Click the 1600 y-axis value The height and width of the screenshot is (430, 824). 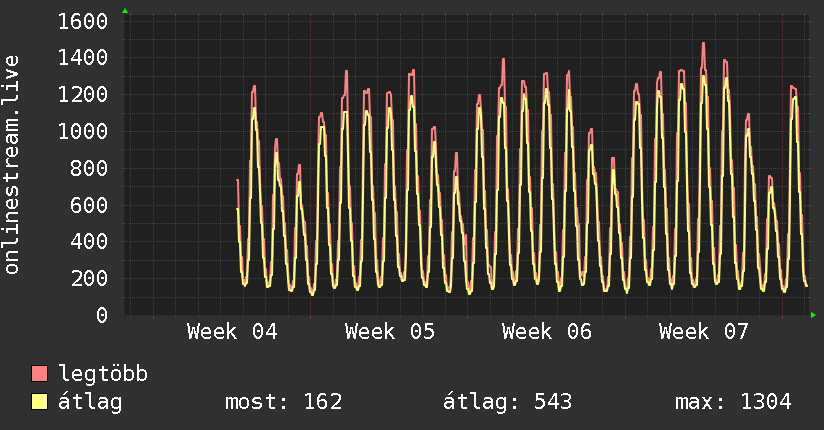pos(83,22)
